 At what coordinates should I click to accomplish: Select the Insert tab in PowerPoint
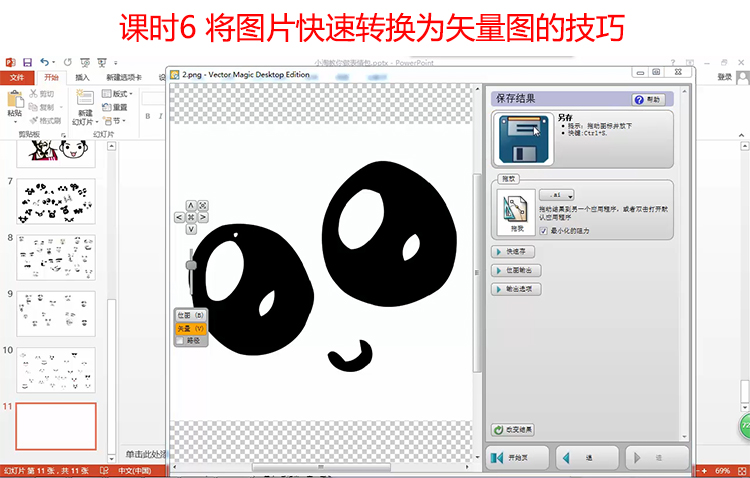[82, 77]
